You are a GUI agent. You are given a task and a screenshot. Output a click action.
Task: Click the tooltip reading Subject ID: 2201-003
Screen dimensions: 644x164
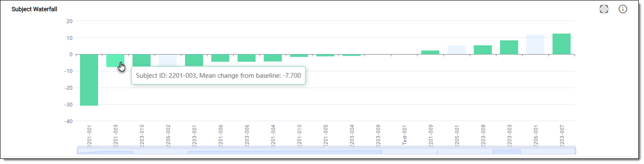click(x=218, y=76)
